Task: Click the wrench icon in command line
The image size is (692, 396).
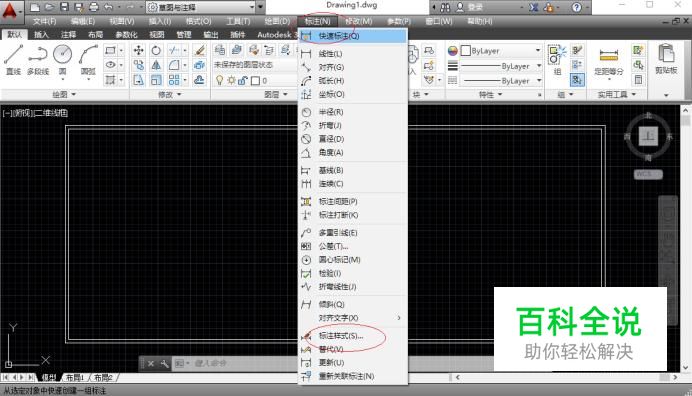Action: click(164, 363)
